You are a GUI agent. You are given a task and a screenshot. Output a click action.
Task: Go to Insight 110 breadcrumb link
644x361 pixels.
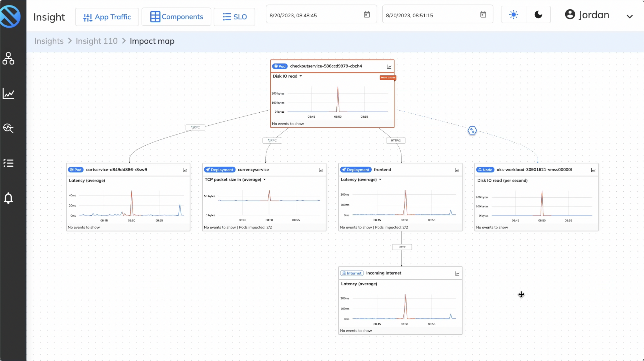97,41
